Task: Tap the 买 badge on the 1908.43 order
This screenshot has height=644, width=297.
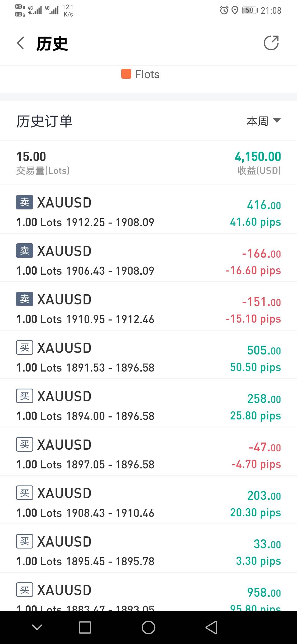Action: tap(24, 493)
